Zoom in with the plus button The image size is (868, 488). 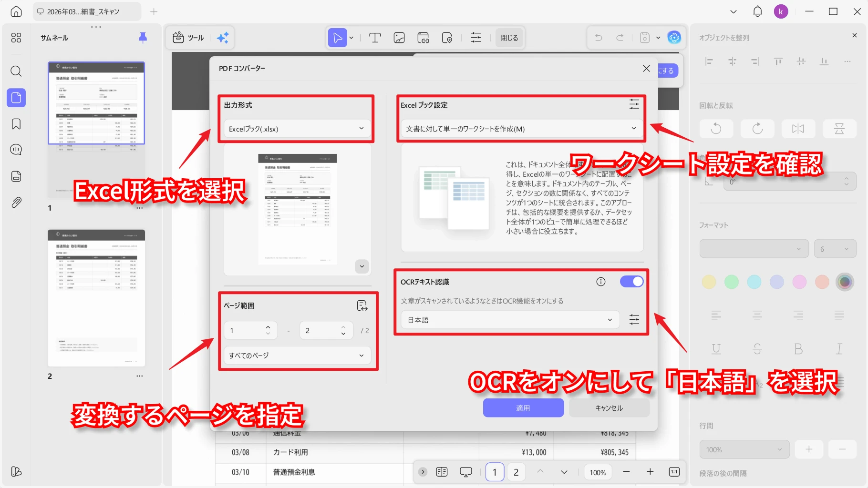(x=650, y=472)
